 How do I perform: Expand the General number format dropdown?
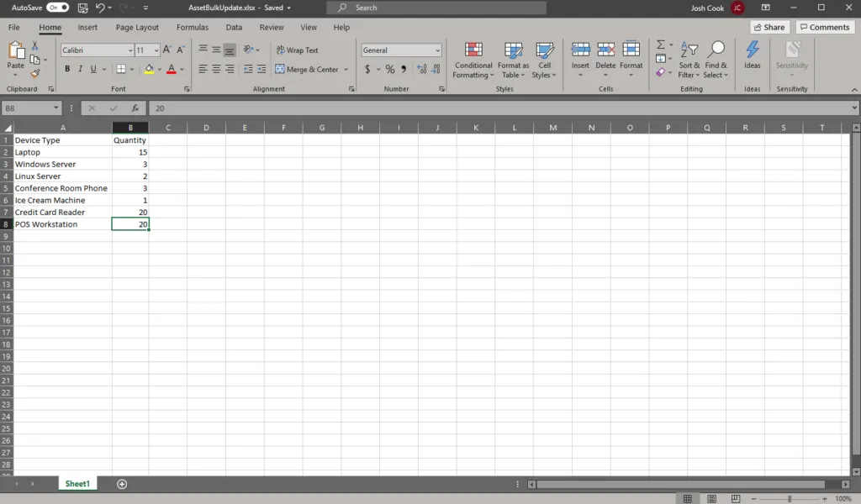[437, 50]
